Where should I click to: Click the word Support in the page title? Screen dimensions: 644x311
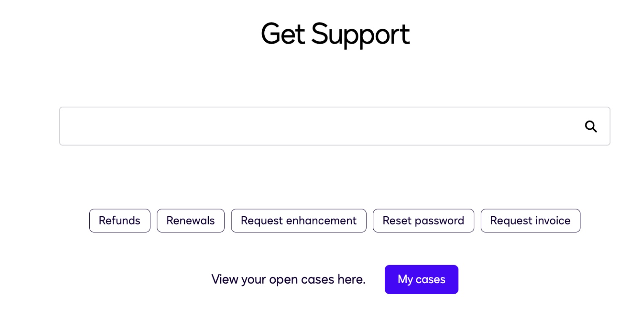[x=360, y=34]
